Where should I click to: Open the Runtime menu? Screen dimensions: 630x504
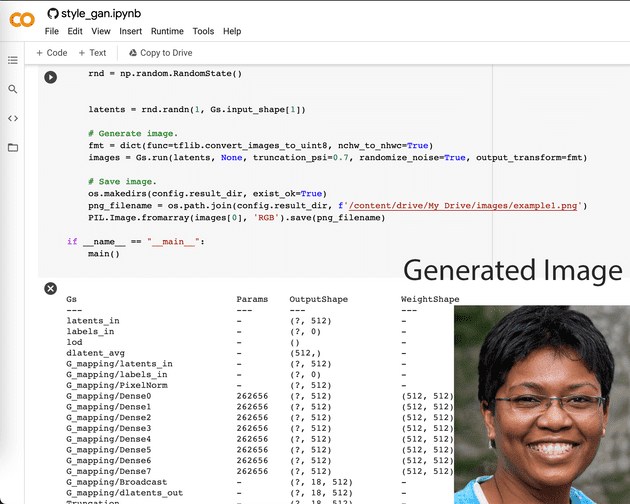pos(167,31)
